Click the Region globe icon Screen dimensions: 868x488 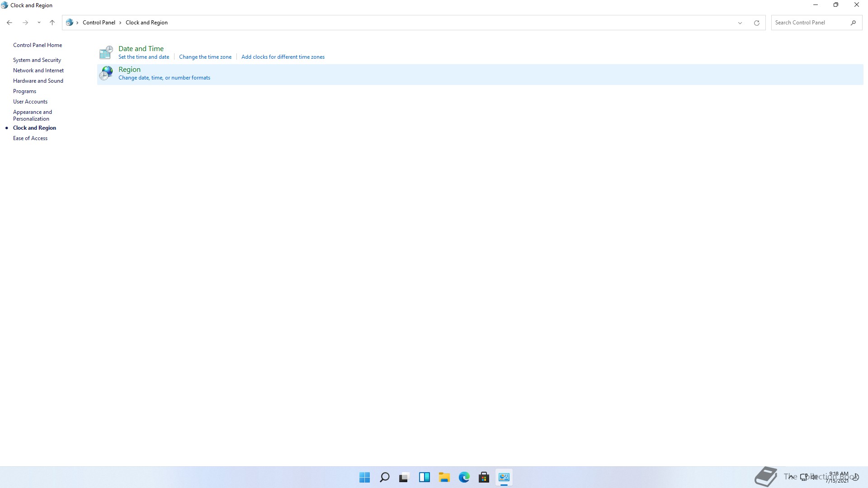click(x=106, y=73)
